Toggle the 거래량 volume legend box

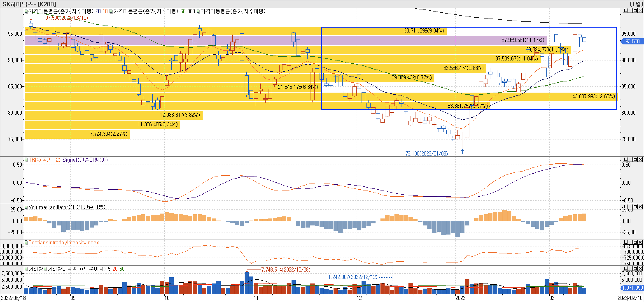pyautogui.click(x=26, y=269)
